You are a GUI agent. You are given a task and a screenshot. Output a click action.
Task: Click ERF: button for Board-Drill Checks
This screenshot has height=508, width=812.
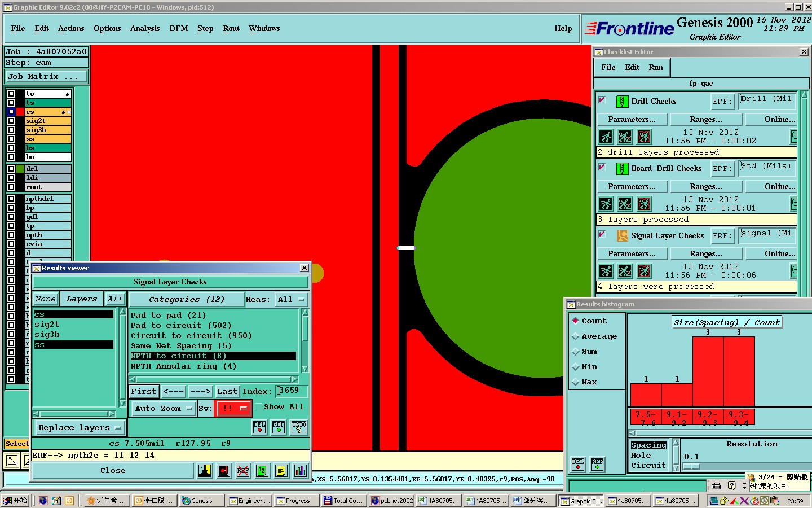pos(722,169)
